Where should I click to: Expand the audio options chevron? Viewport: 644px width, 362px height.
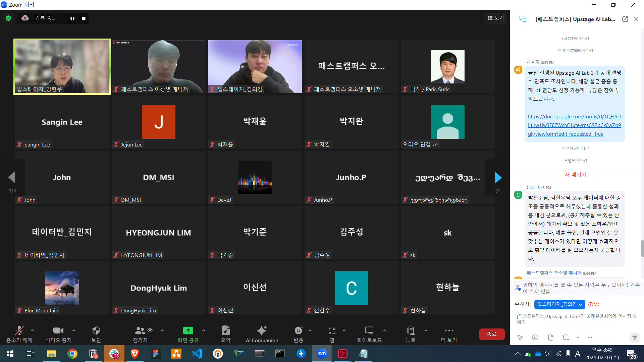pyautogui.click(x=33, y=330)
